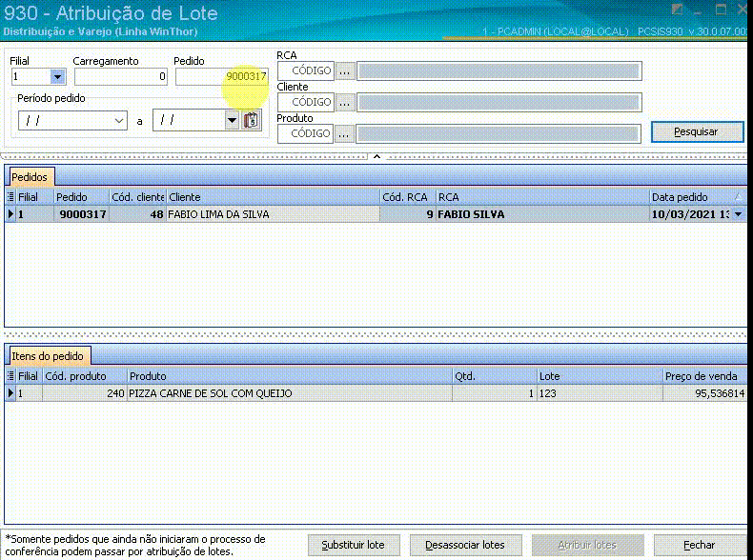
Task: Sort Pedidos grid by Filial column header
Action: coord(34,197)
